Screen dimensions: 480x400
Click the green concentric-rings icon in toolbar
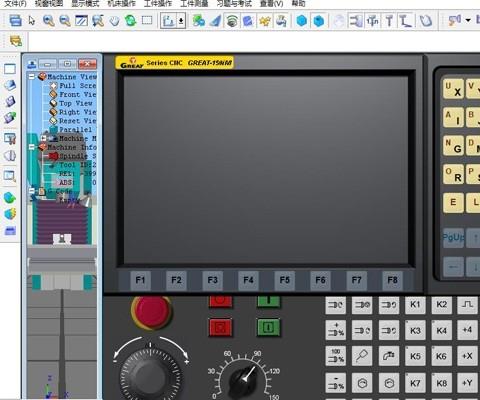232,21
